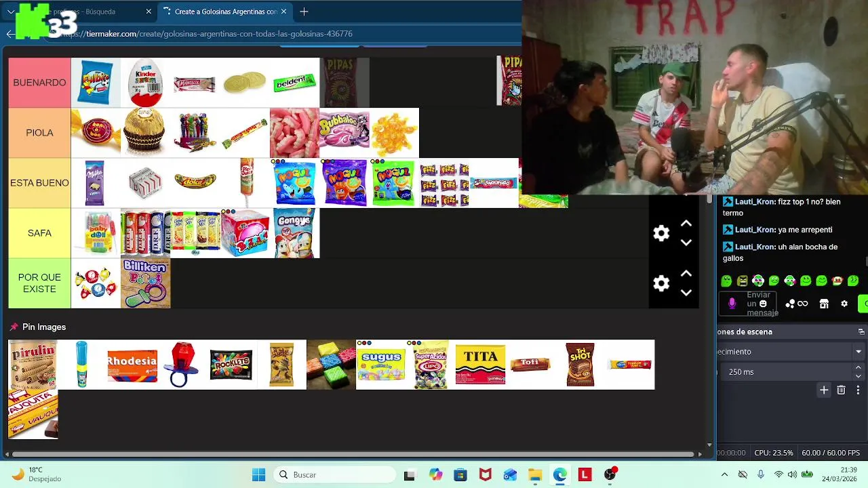868x488 pixels.
Task: Select the Rhodesia image in pin images
Action: coord(132,365)
